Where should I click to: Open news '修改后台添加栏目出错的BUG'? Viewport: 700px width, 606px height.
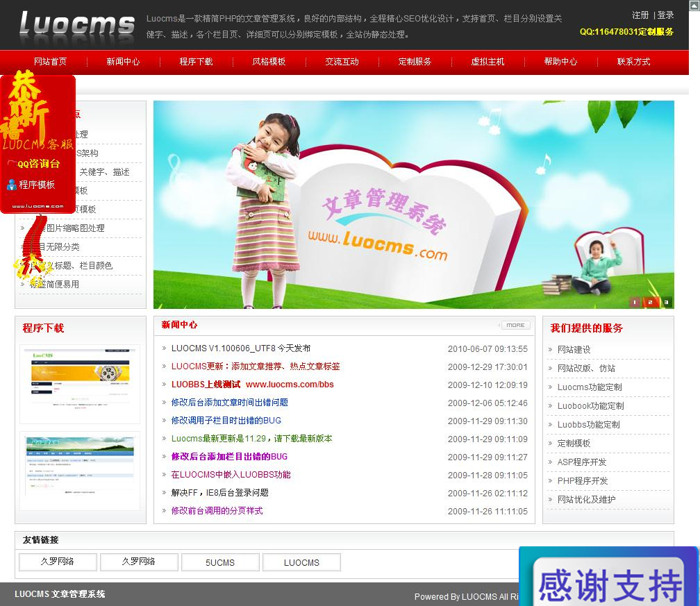(x=229, y=457)
